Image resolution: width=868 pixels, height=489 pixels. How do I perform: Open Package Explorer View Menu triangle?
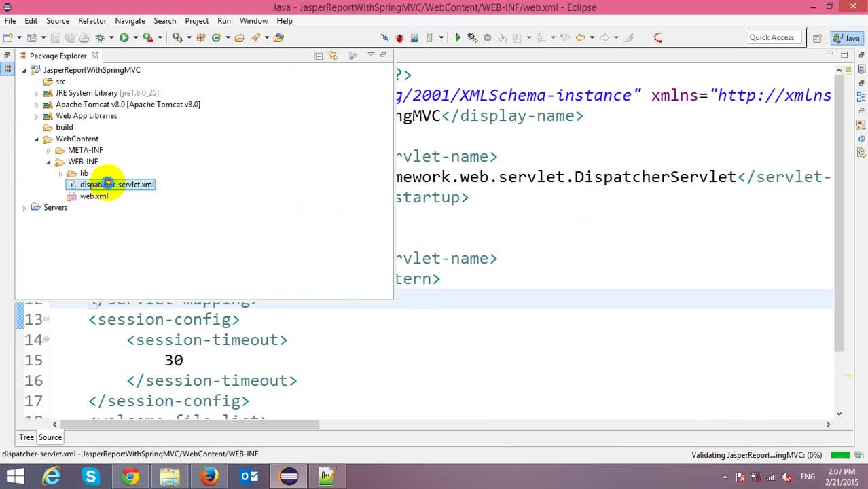coord(371,55)
